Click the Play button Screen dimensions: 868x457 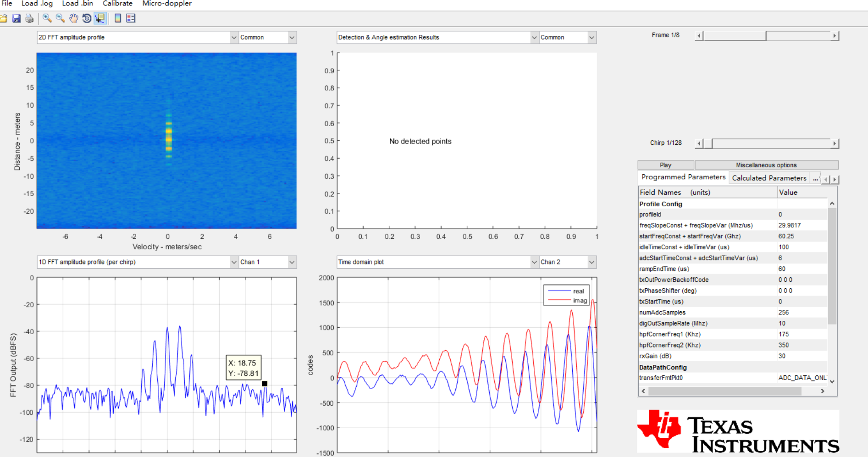[665, 165]
